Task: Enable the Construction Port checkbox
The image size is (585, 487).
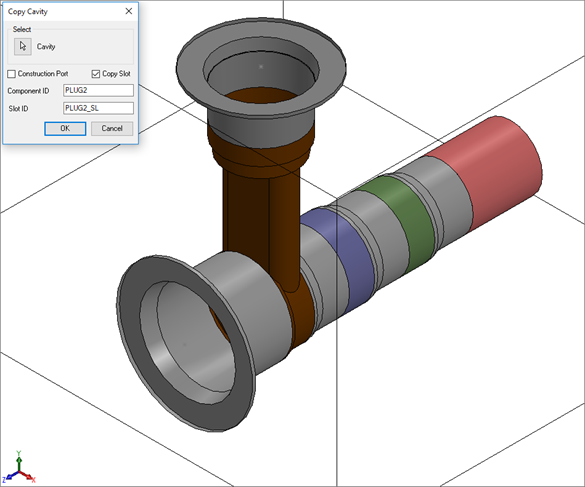Action: click(12, 74)
